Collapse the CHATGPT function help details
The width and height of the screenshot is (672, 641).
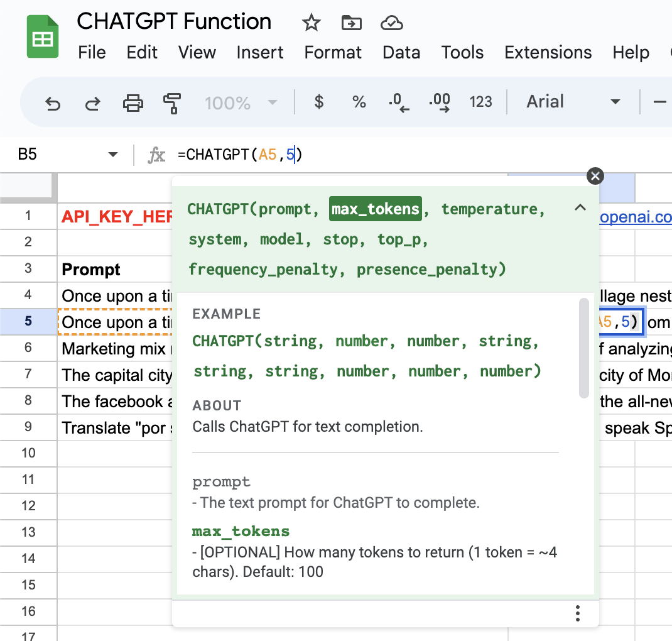580,208
